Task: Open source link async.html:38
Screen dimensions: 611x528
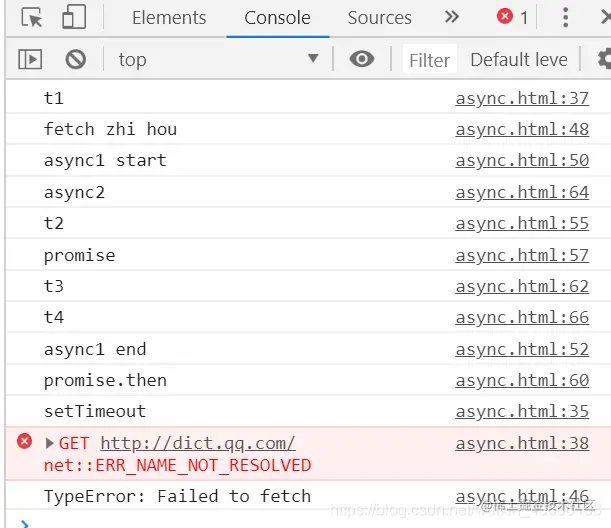Action: (522, 443)
